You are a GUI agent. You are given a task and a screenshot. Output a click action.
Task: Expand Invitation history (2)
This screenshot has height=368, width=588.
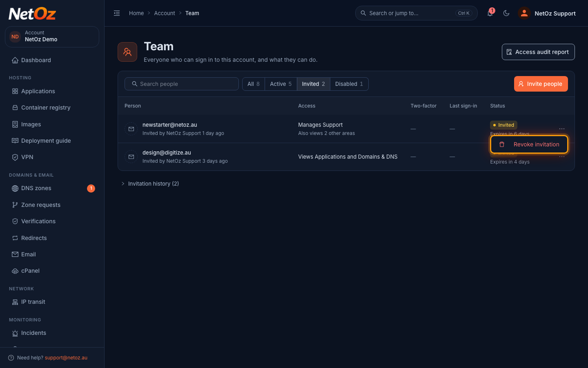tap(150, 184)
